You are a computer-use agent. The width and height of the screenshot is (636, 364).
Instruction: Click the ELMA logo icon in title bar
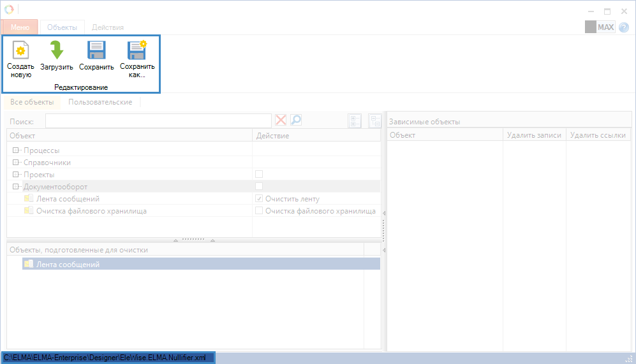tap(9, 9)
